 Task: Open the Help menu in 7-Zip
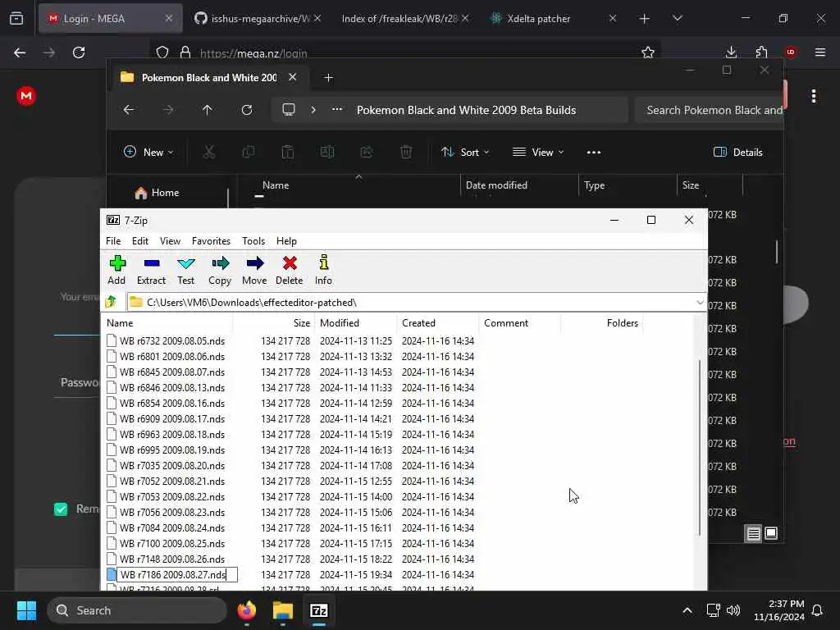pos(286,241)
